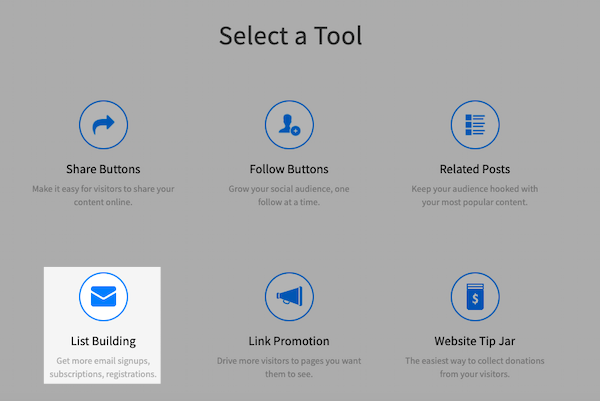Open the Website Tip Jar title
This screenshot has height=401, width=600.
point(475,341)
